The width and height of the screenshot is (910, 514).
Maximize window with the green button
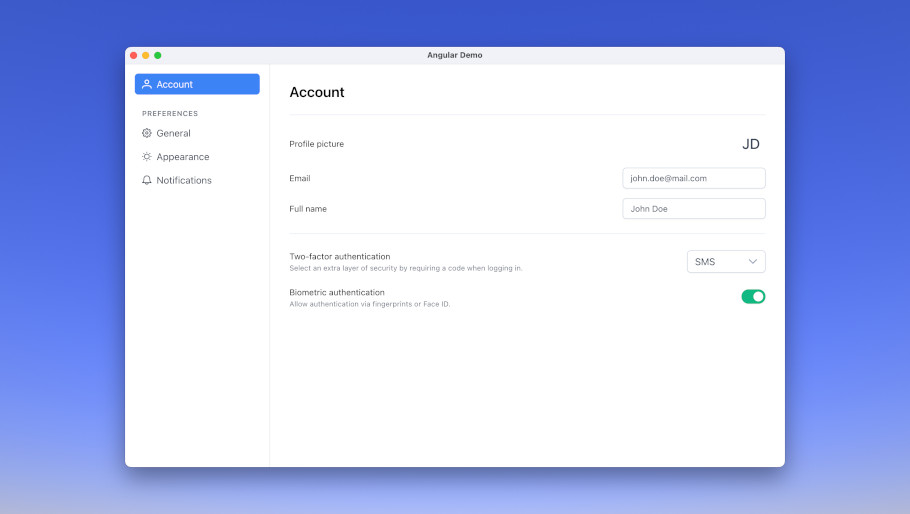[x=158, y=55]
